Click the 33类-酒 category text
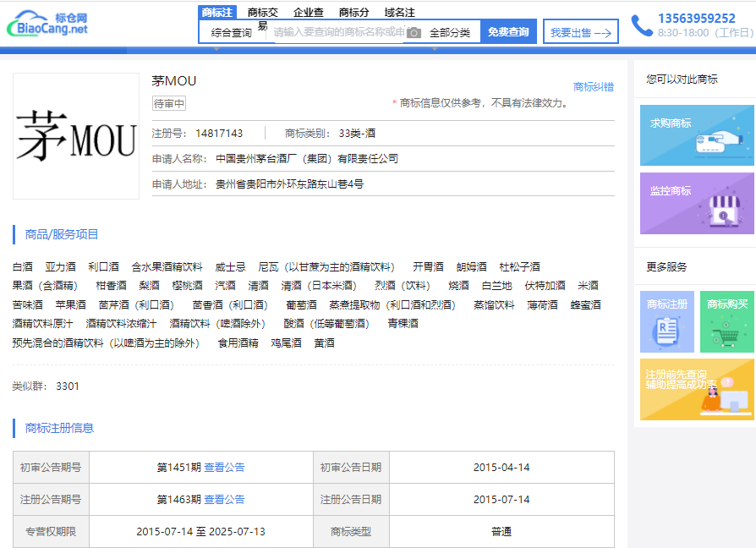Image resolution: width=756 pixels, height=548 pixels. click(357, 134)
